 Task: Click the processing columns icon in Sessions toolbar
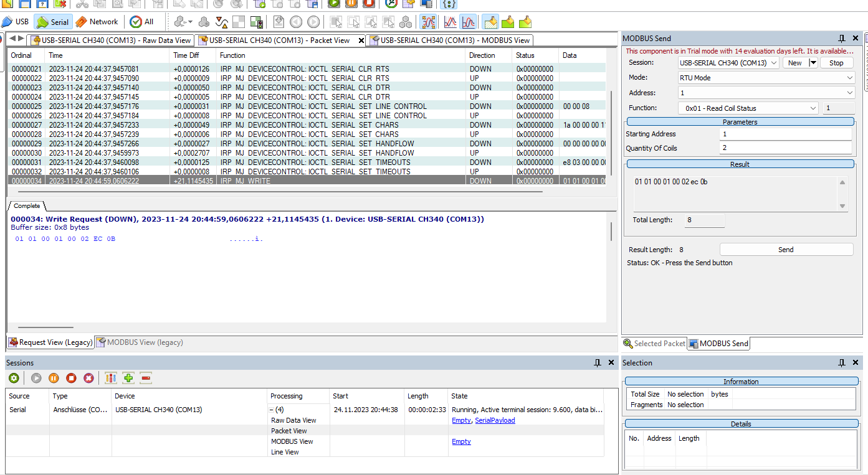pyautogui.click(x=111, y=378)
